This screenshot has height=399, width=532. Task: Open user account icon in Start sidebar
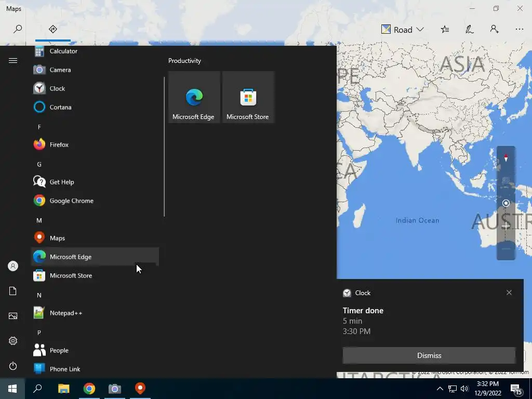coord(13,266)
